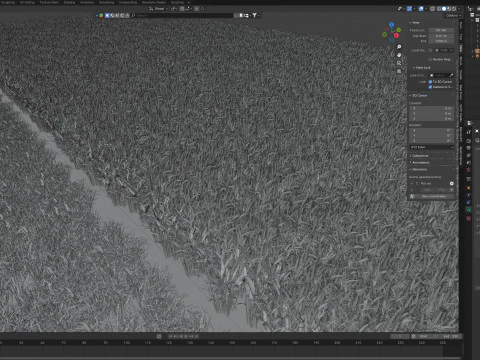Open the viewport shading options dropdown

click(459, 9)
